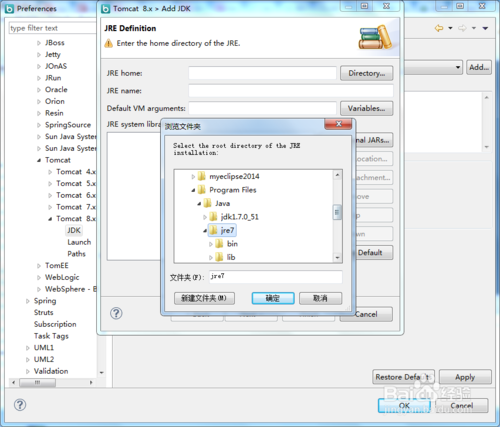Viewport: 500px width, 427px height.
Task: Expand the bin folder
Action: pos(211,244)
